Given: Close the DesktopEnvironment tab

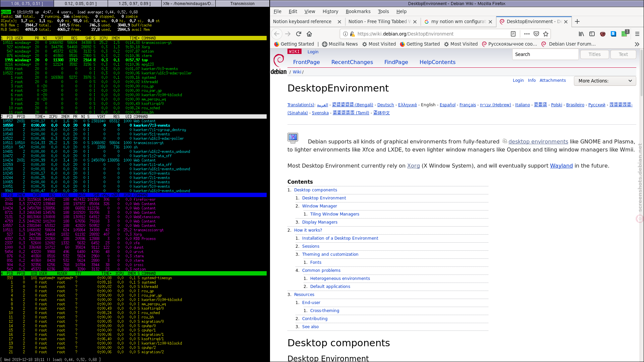Looking at the screenshot, I should 566,21.
